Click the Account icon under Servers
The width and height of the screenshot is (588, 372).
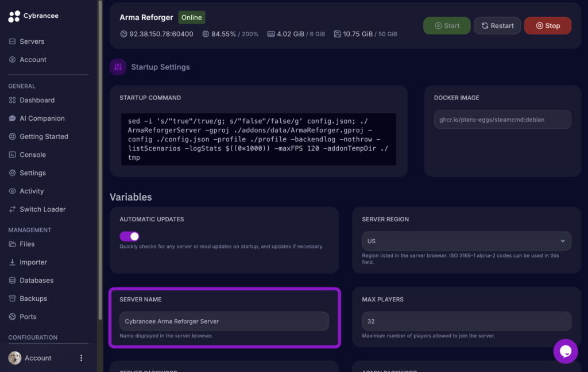13,59
